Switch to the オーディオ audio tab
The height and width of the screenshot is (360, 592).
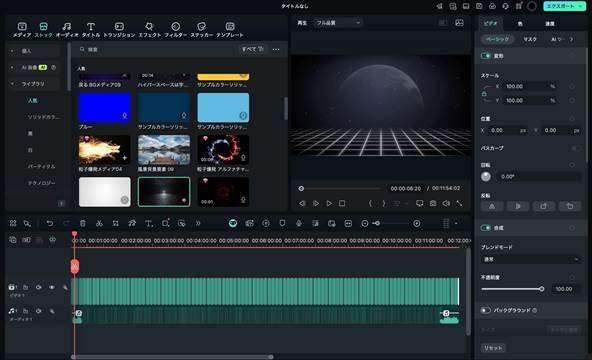pyautogui.click(x=67, y=29)
